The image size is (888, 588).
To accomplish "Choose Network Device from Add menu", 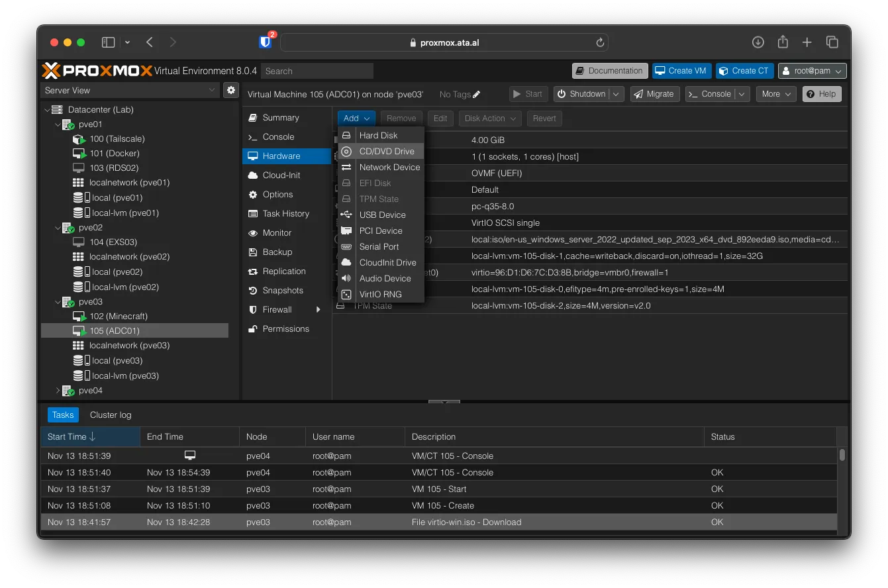I will 381,167.
